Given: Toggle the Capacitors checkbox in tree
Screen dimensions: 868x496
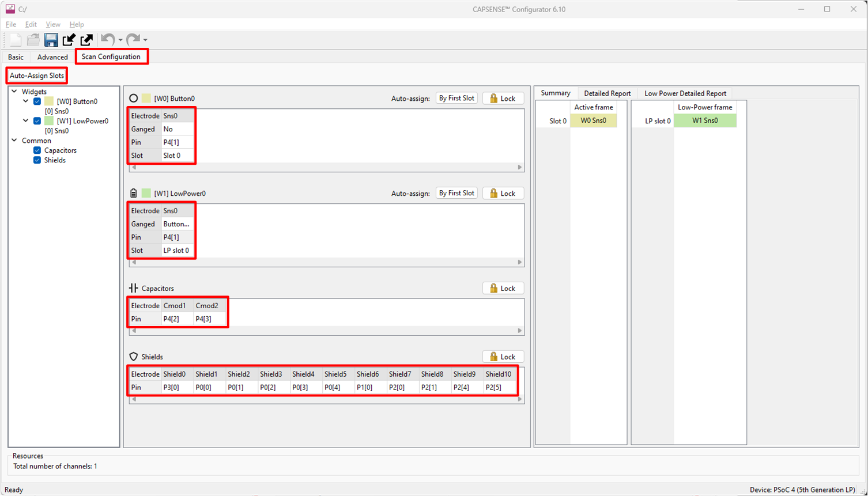Looking at the screenshot, I should pos(37,150).
